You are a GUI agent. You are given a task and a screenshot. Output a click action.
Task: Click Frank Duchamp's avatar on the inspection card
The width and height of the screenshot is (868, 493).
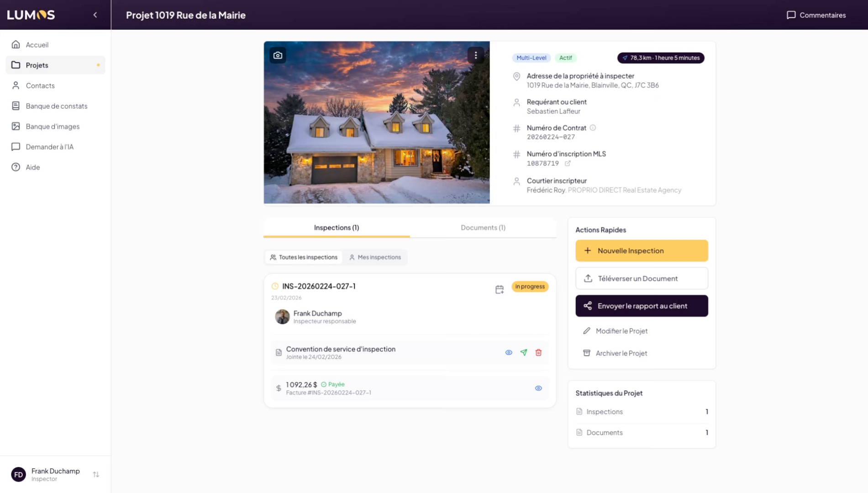pos(282,317)
